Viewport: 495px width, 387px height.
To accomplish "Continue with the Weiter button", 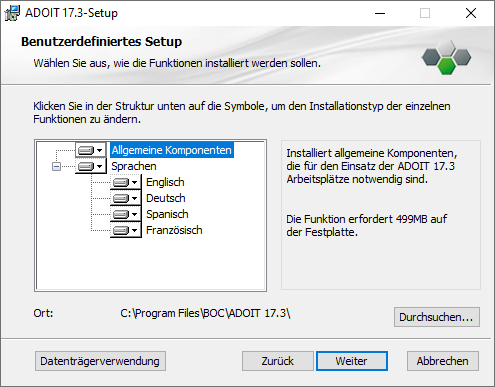I will coord(352,361).
